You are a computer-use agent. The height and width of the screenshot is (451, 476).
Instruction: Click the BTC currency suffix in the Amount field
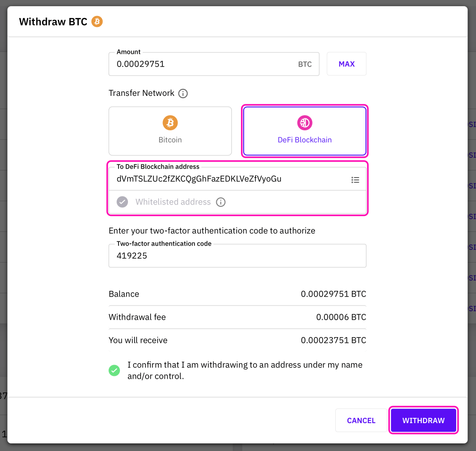click(305, 64)
